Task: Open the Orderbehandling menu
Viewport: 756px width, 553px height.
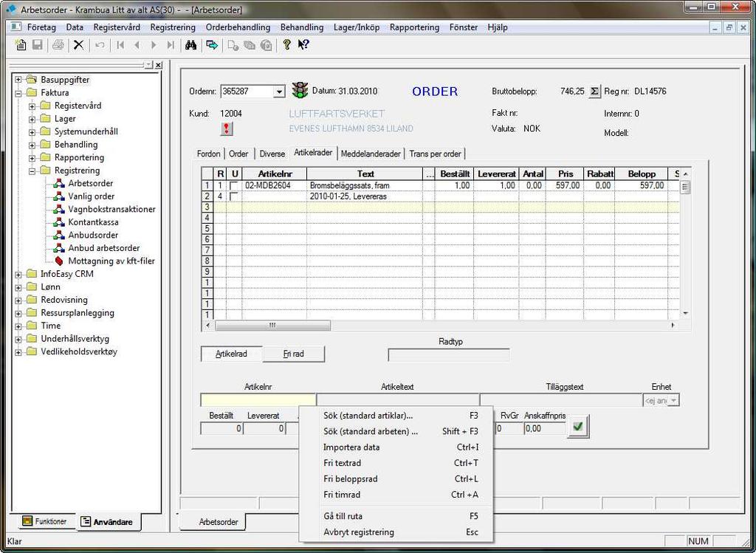Action: tap(238, 27)
